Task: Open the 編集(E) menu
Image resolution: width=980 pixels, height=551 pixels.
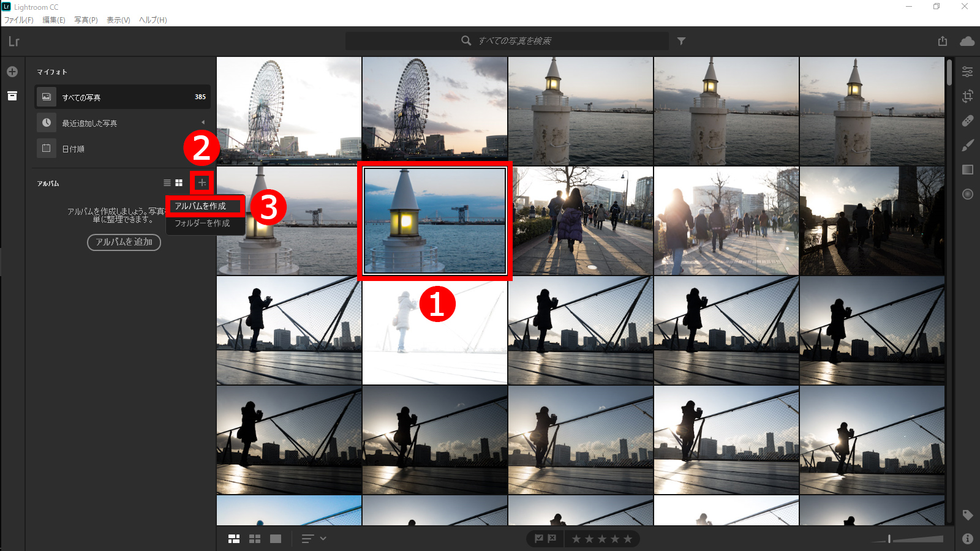Action: (54, 20)
